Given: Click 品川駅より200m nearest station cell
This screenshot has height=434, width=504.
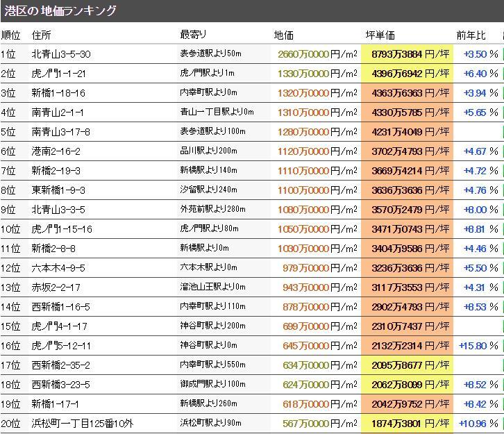Looking at the screenshot, I should click(x=208, y=151).
